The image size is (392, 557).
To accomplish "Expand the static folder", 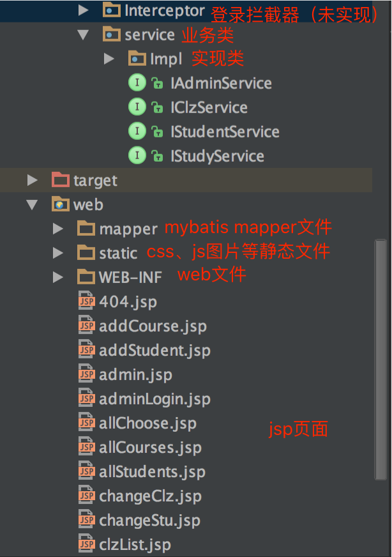I will pyautogui.click(x=58, y=252).
